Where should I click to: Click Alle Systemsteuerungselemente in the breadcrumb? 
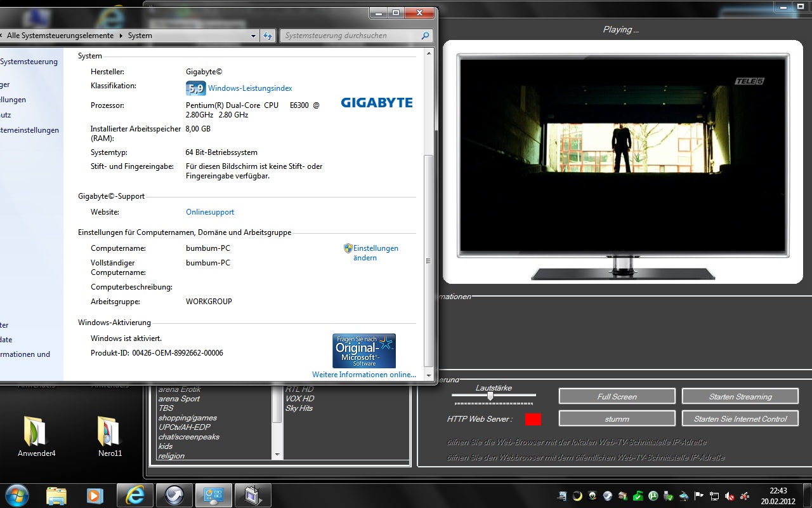click(x=60, y=36)
